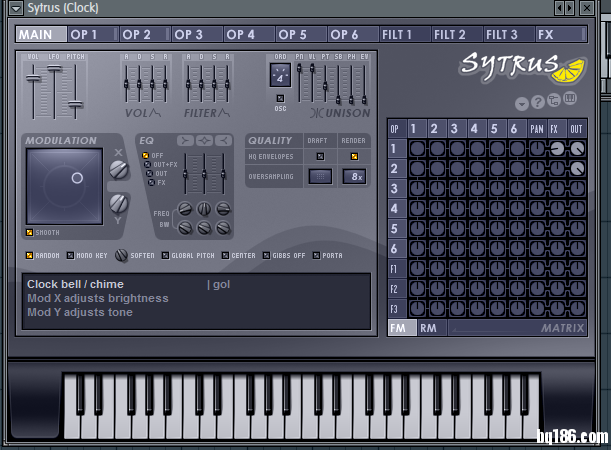Open the options arrow menu below logo
The height and width of the screenshot is (450, 611).
522,103
